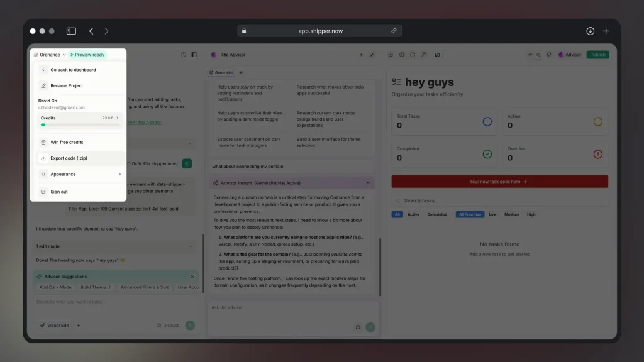
Task: Refresh the preview
Action: click(413, 55)
